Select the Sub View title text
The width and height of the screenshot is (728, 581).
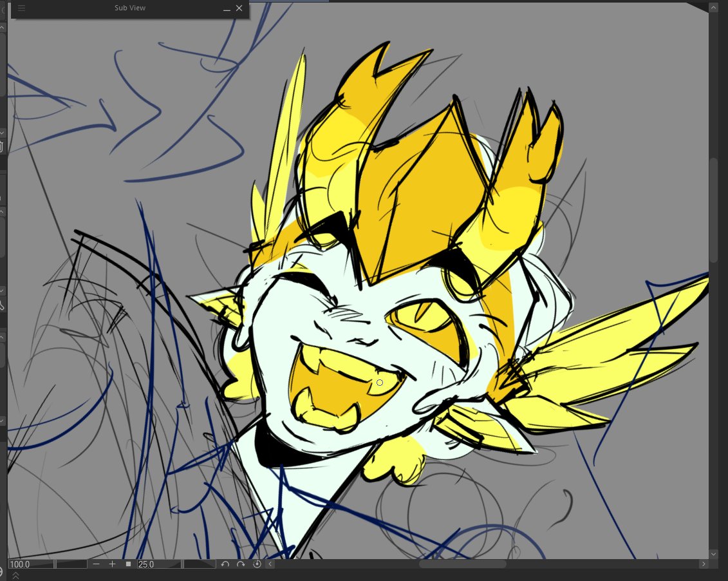(130, 8)
